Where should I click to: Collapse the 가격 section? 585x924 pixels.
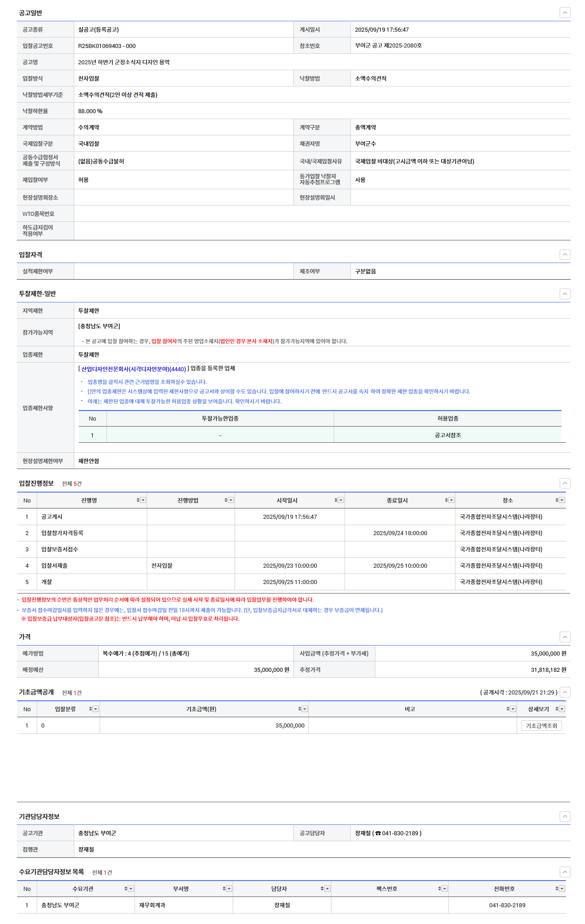[x=565, y=637]
